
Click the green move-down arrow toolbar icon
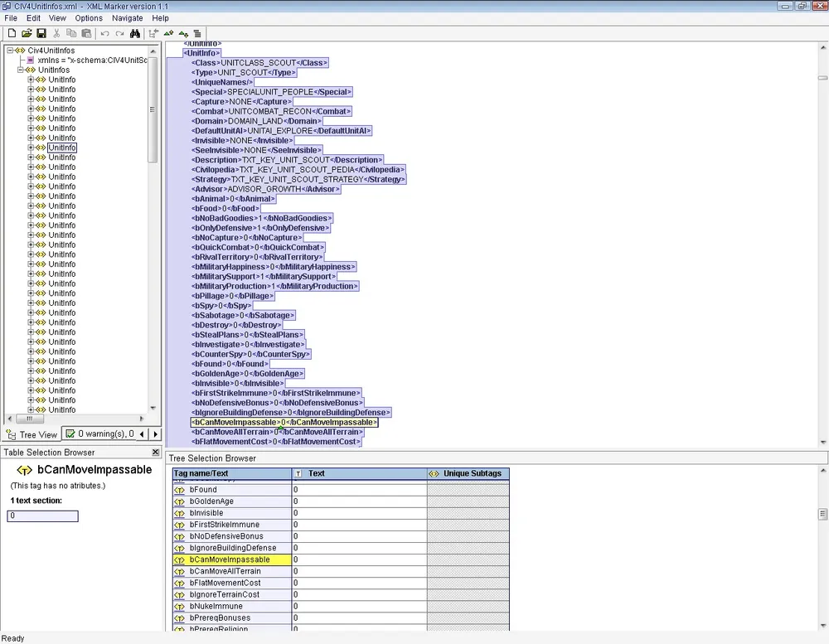(182, 33)
